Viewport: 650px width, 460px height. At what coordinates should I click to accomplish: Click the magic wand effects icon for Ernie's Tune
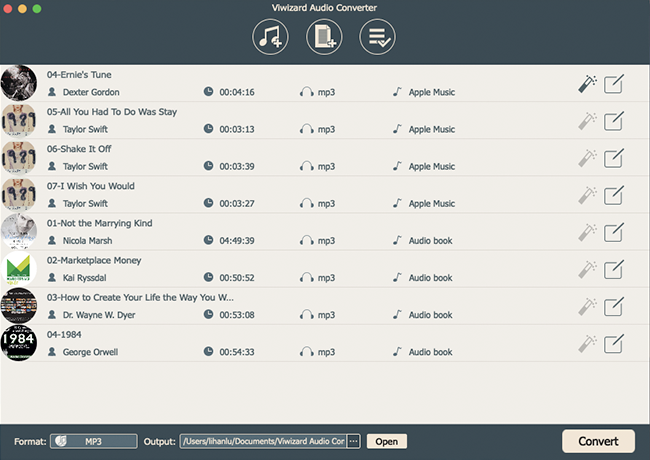click(x=587, y=84)
